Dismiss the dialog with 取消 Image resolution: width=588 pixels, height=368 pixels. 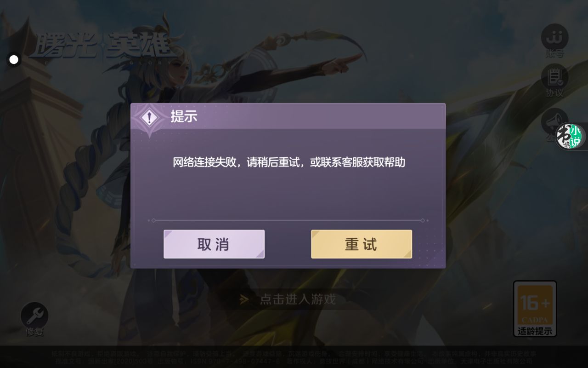(x=214, y=244)
